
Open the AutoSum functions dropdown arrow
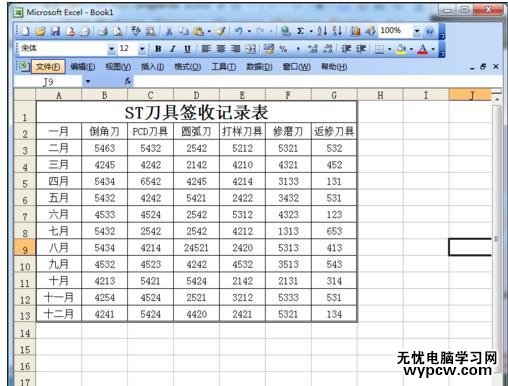pyautogui.click(x=311, y=31)
